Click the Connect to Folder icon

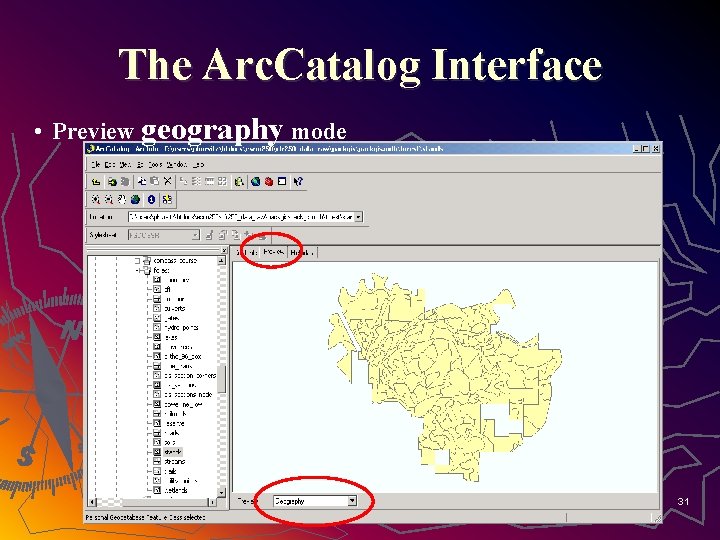112,181
